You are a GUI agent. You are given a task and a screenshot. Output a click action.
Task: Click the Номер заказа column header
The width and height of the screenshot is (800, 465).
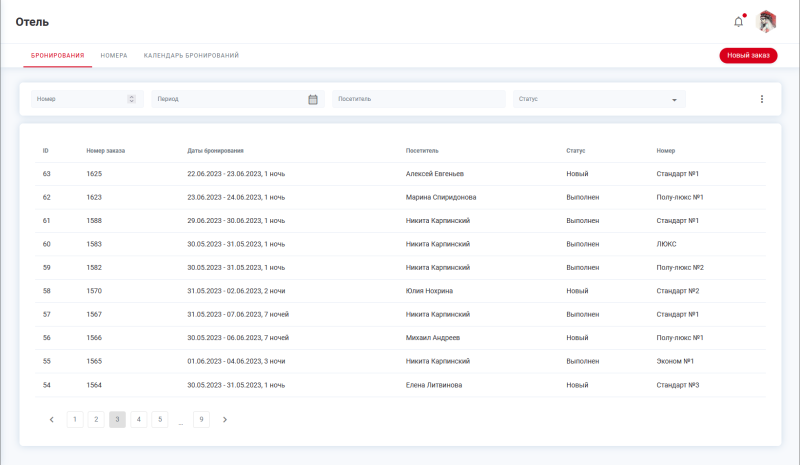tap(106, 151)
